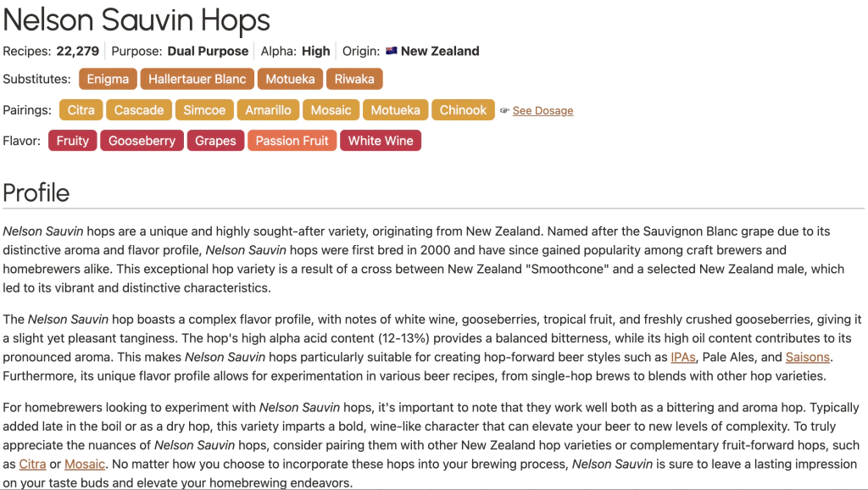Click the Enigma substitute tag

pyautogui.click(x=108, y=80)
